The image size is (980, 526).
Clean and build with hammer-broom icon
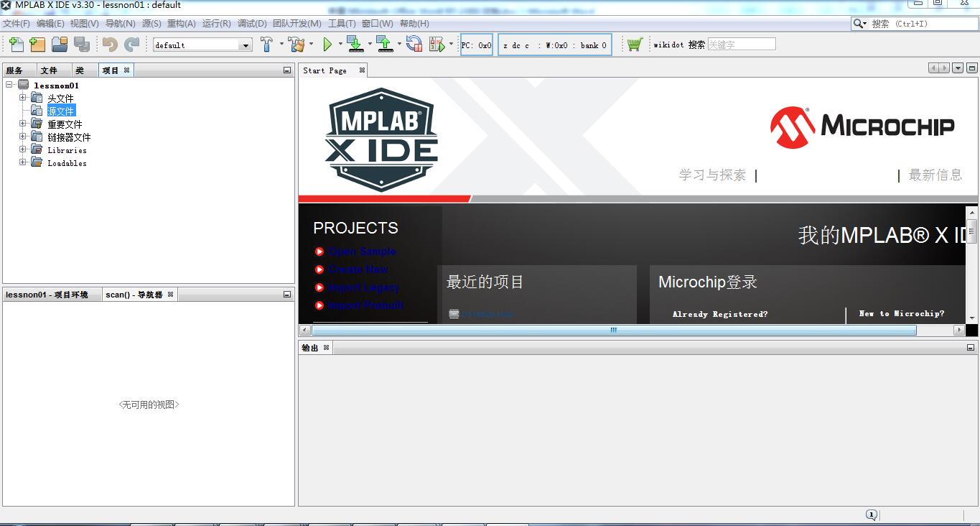pyautogui.click(x=297, y=45)
